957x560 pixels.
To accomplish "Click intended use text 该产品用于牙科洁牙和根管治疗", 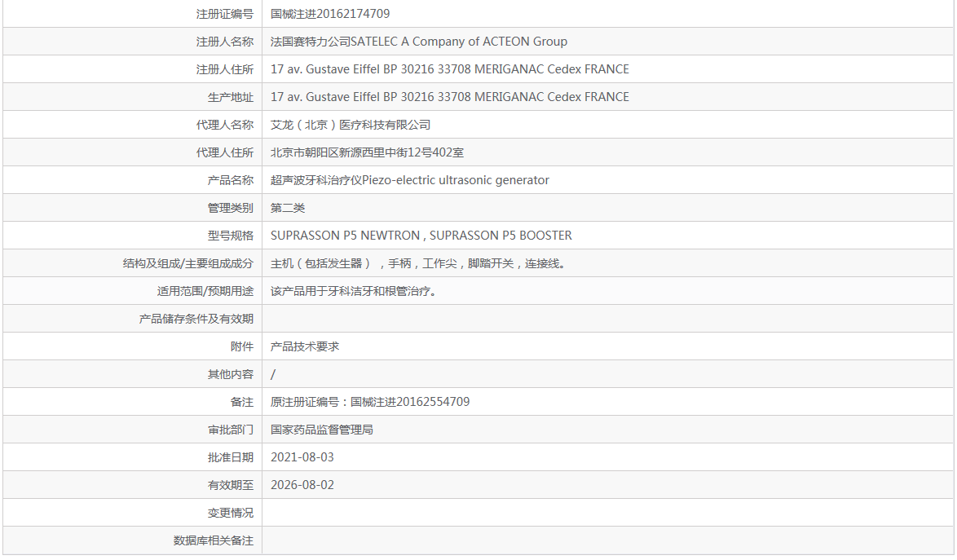I will (x=354, y=291).
